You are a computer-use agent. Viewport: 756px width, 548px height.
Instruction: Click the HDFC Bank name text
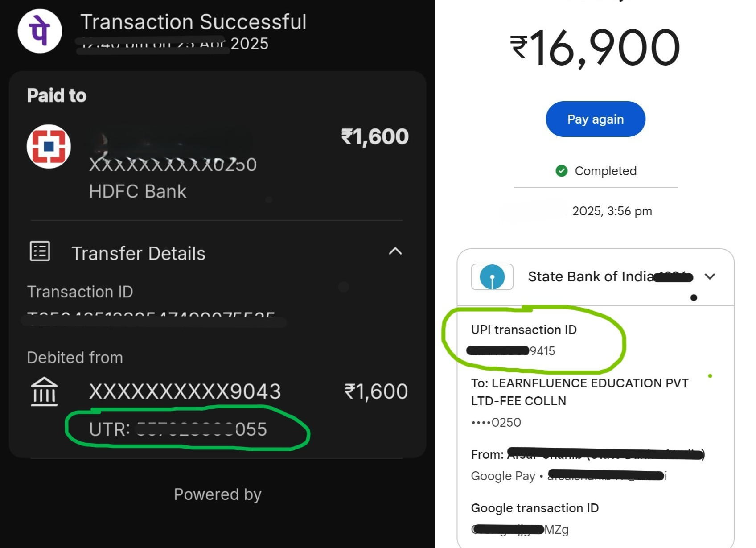[x=138, y=192]
